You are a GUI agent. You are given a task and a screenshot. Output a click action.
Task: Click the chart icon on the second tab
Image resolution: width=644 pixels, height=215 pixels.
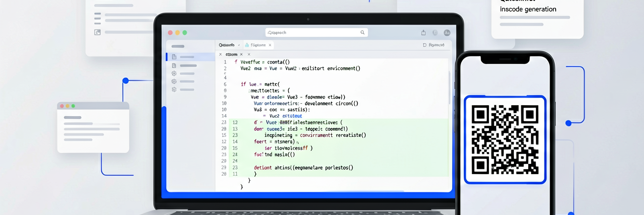pos(247,45)
